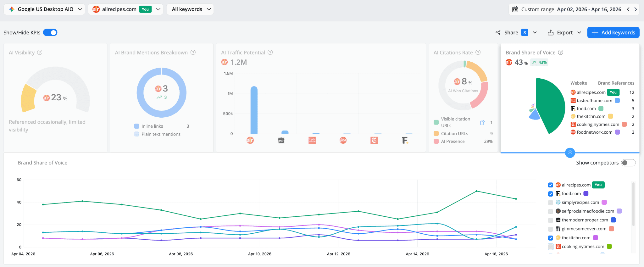The image size is (644, 267).
Task: Expand the Share options chevron
Action: [535, 32]
